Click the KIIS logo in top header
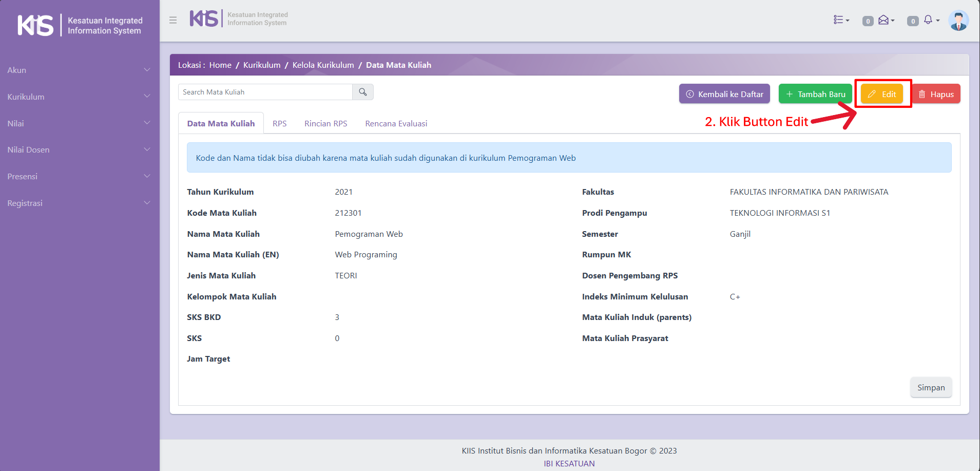Screen dimensions: 980x471 pyautogui.click(x=204, y=18)
